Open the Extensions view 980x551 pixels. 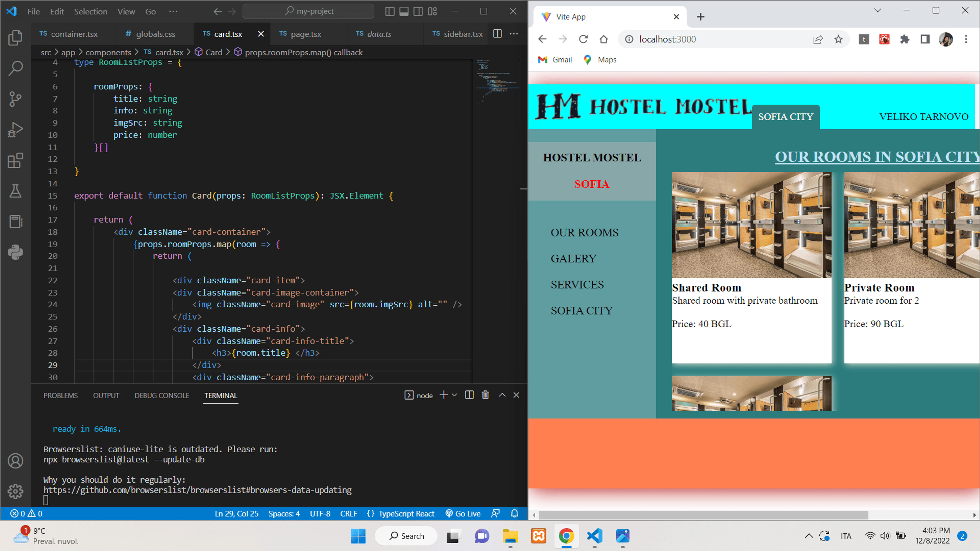coord(15,160)
